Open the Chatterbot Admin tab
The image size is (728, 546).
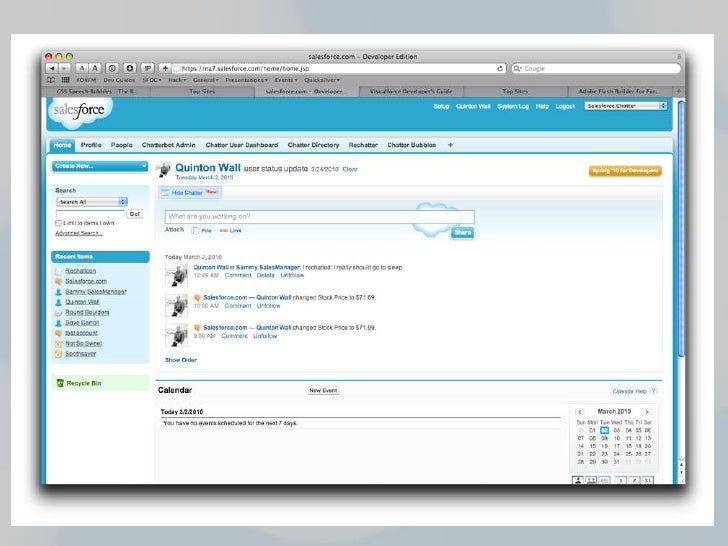point(169,145)
